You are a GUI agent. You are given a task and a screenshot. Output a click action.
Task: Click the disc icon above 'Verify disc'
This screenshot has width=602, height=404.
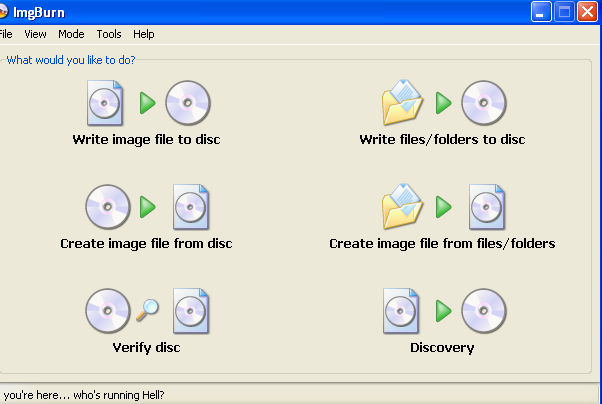pos(108,311)
